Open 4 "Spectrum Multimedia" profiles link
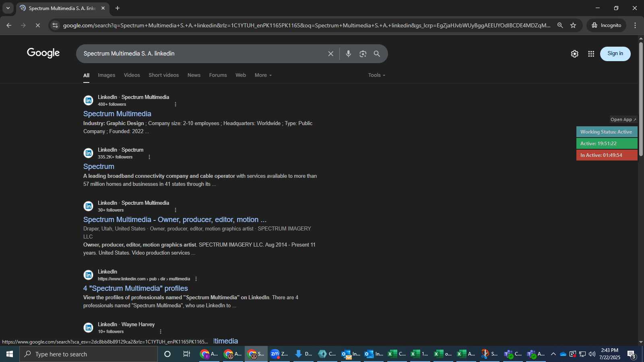 pos(136,288)
